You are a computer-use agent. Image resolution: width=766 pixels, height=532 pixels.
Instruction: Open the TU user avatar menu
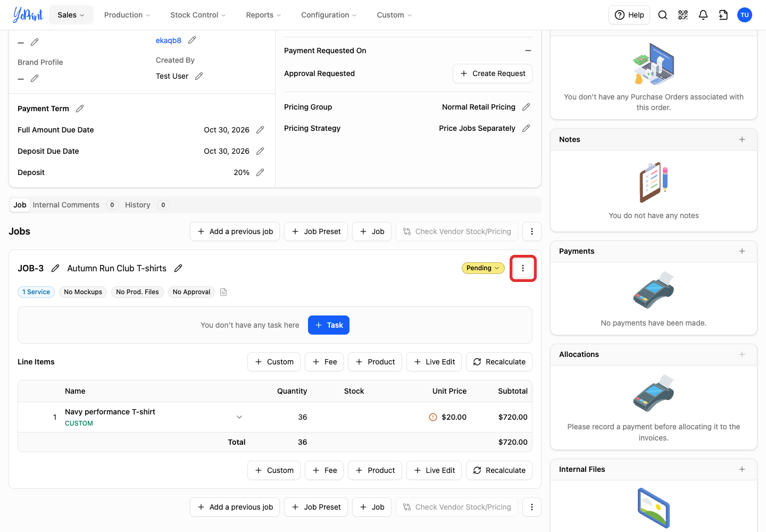coord(745,15)
